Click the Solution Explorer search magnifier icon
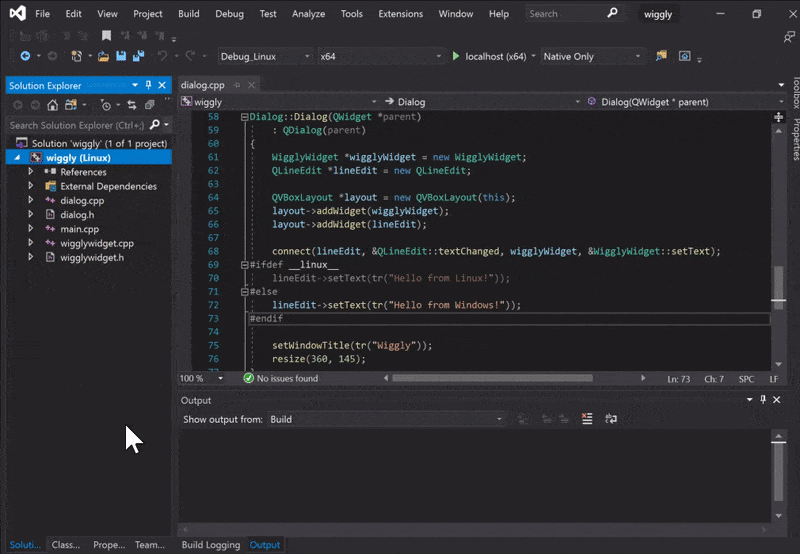Viewport: 800px width, 554px height. coord(154,125)
